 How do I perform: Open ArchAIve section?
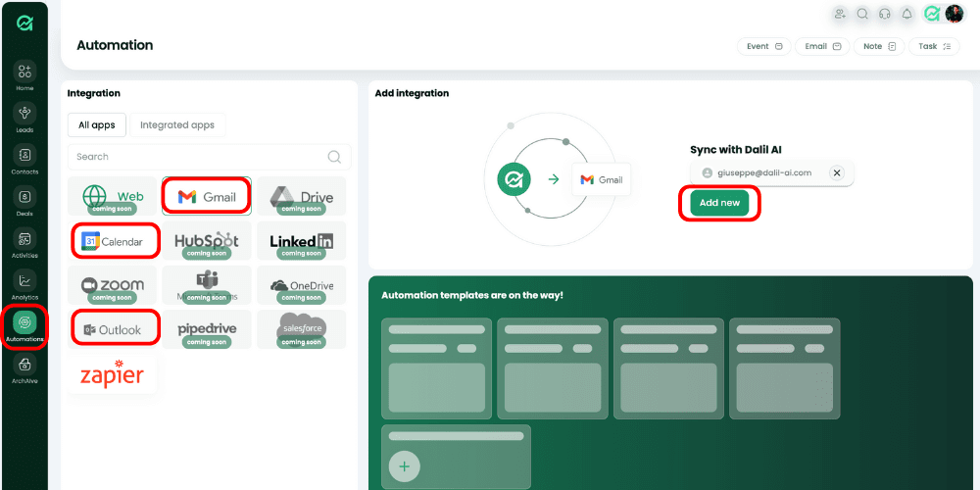25,368
